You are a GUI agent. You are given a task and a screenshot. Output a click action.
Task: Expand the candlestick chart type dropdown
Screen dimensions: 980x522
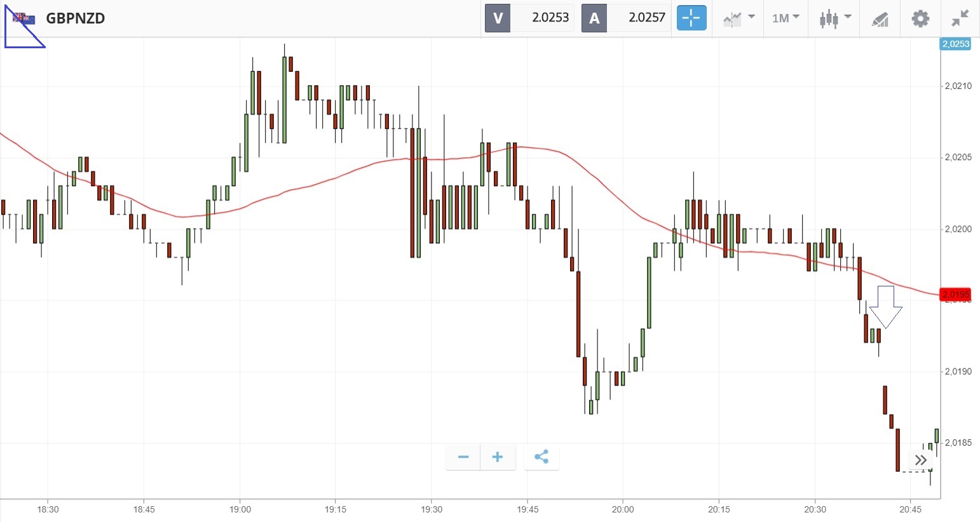coord(834,18)
